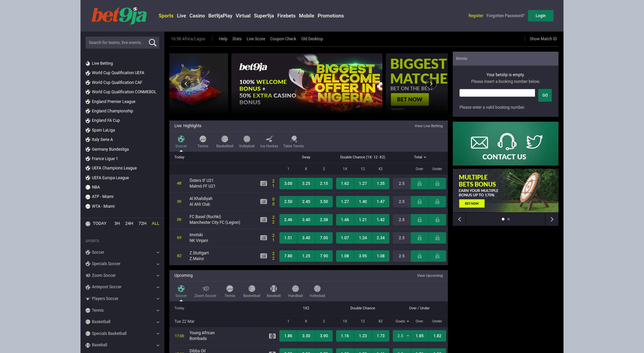Select second banner carousel dot
This screenshot has height=353, width=644.
[x=508, y=219]
